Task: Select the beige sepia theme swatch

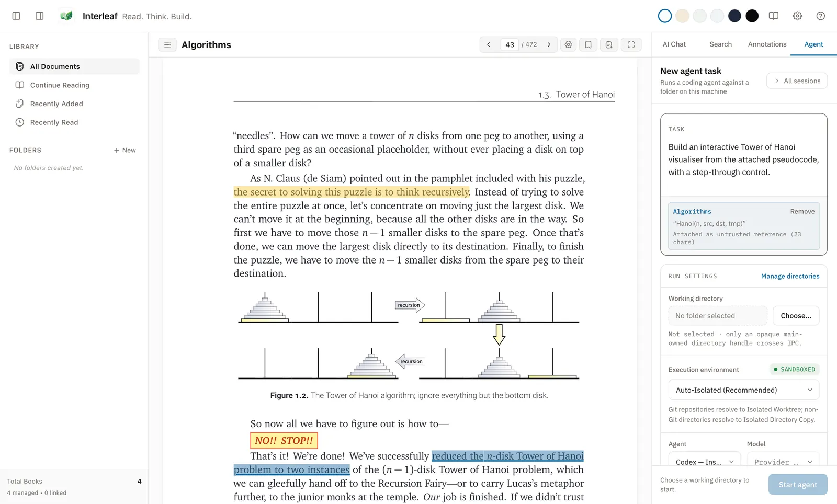Action: click(682, 16)
